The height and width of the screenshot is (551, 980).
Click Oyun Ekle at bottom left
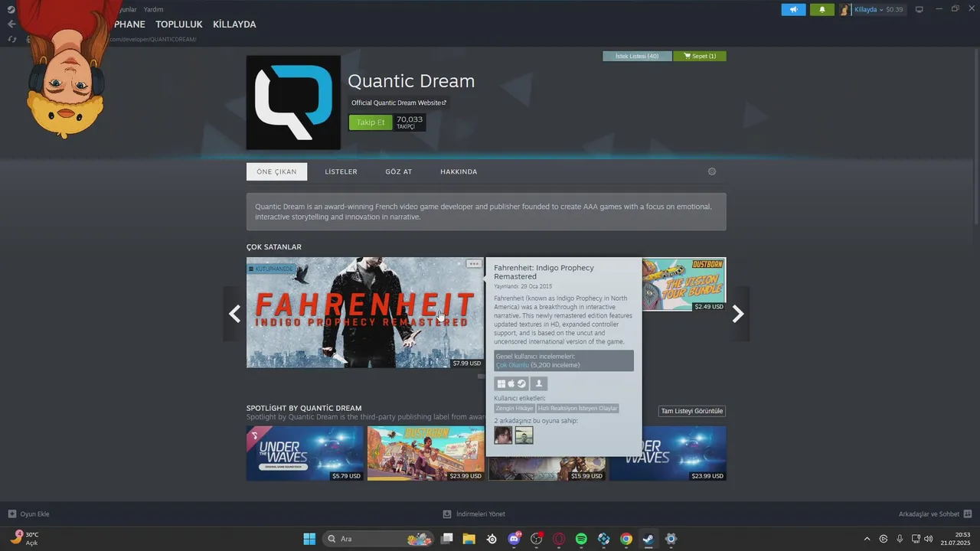tap(29, 514)
